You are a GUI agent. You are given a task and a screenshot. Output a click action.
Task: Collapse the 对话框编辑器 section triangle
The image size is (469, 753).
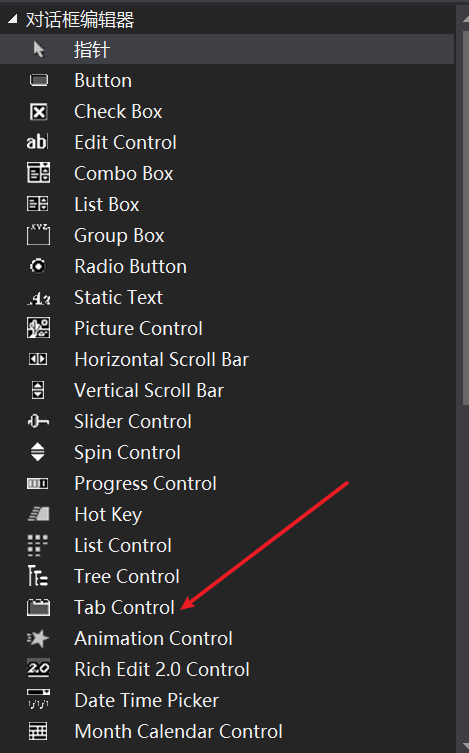tap(12, 19)
